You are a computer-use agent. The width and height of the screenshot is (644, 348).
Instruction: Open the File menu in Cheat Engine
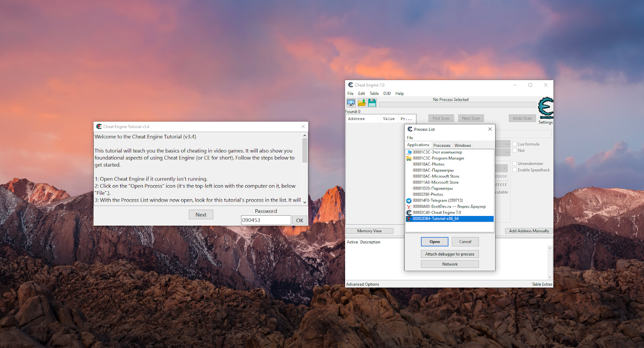click(351, 93)
